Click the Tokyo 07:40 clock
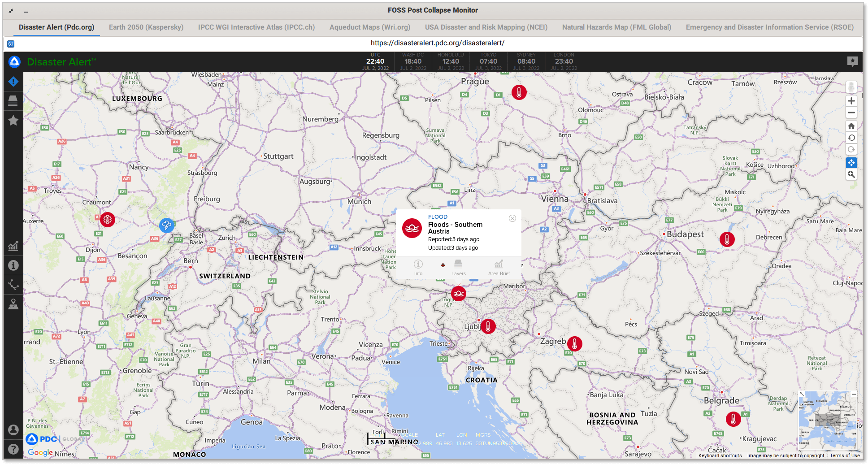 (x=489, y=61)
